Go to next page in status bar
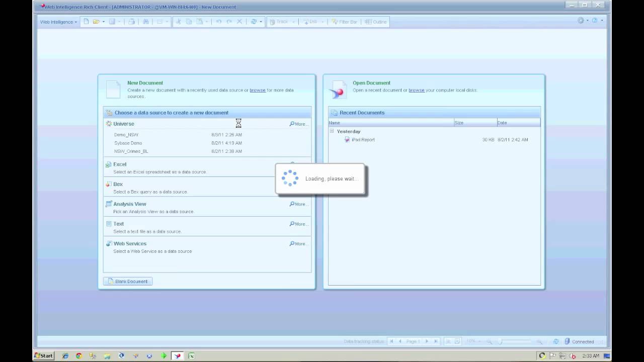Viewport: 644px width, 362px height. pos(427,341)
